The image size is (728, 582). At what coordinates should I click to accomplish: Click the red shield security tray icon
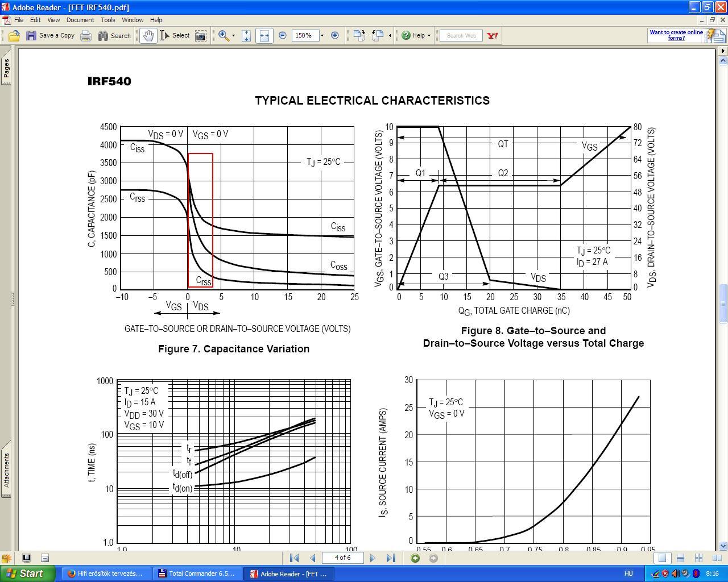pyautogui.click(x=665, y=573)
